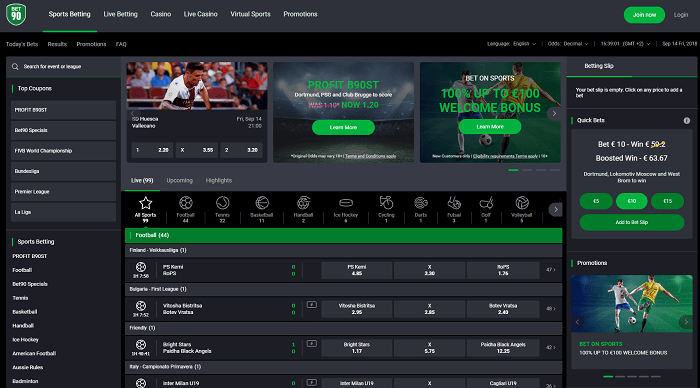Go to previous featured match arrow
The image size is (700, 388).
[x=133, y=113]
